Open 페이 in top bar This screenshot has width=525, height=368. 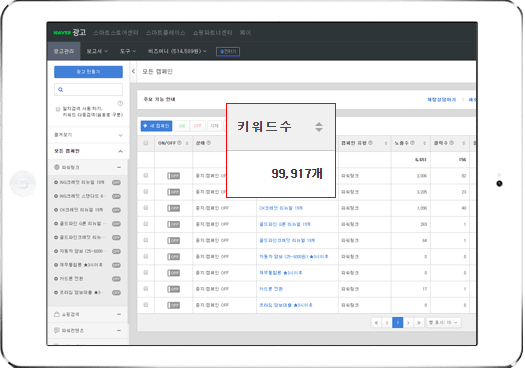click(x=245, y=32)
